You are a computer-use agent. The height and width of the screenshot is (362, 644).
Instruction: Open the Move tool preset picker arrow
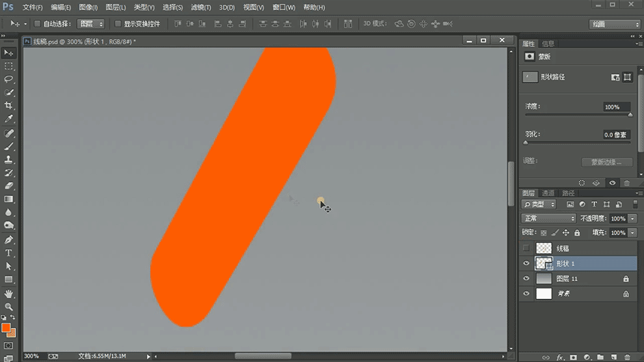tap(25, 24)
